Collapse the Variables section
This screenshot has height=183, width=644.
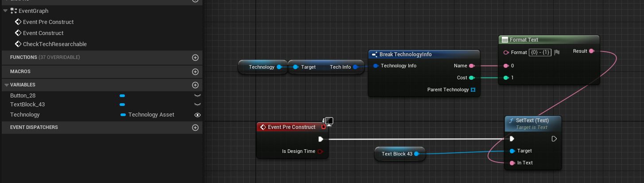6,85
